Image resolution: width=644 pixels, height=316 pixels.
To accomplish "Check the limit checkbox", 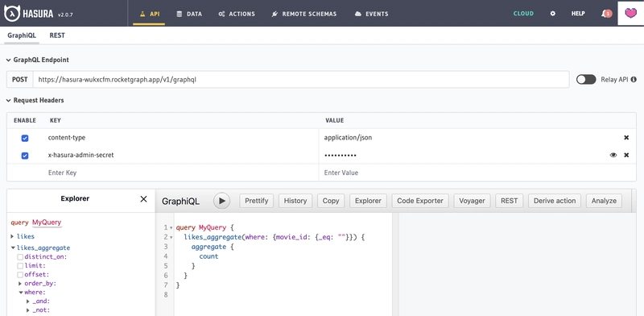I will tap(20, 266).
